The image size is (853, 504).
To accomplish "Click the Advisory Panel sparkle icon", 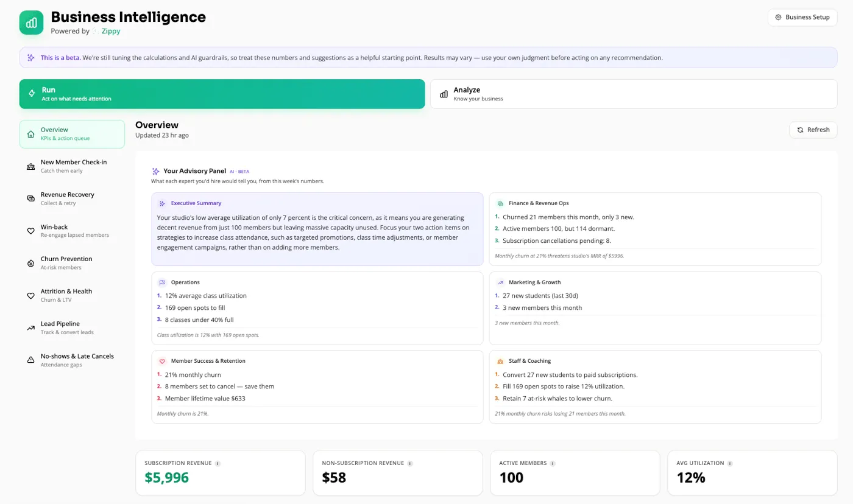I will click(x=155, y=172).
